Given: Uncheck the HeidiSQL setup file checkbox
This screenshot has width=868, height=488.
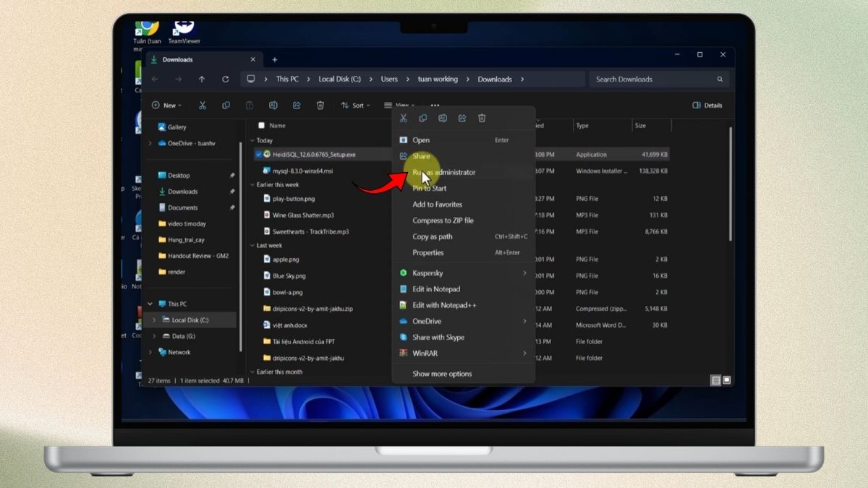Looking at the screenshot, I should coord(258,155).
